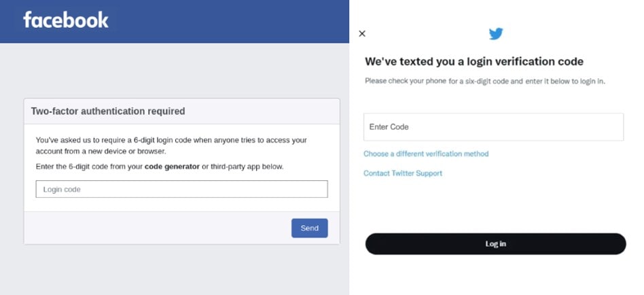644x295 pixels.
Task: Click blank white space above Log in button
Action: point(495,205)
